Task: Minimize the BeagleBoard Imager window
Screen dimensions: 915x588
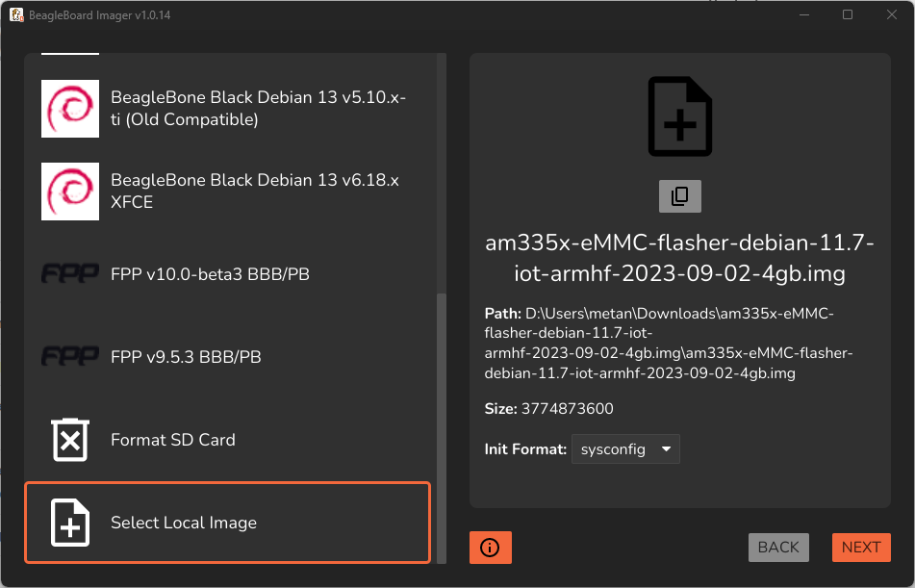Action: tap(804, 14)
